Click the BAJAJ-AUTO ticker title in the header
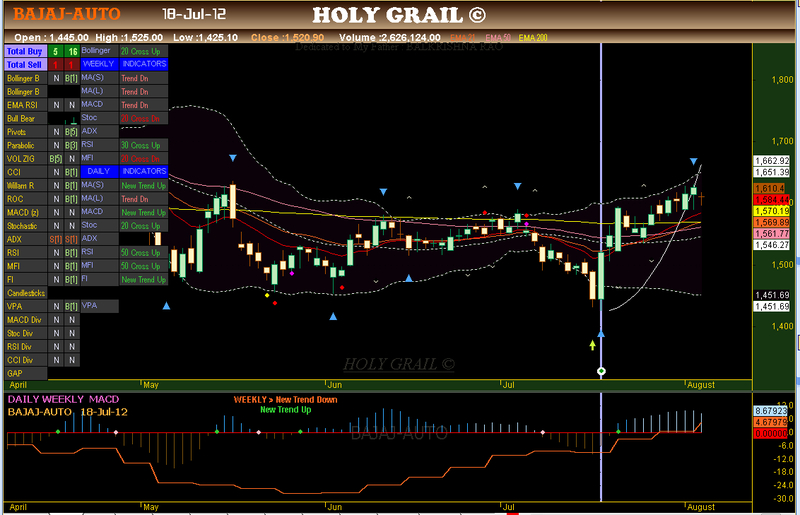Screen dimensions: 800x515 pos(67,14)
